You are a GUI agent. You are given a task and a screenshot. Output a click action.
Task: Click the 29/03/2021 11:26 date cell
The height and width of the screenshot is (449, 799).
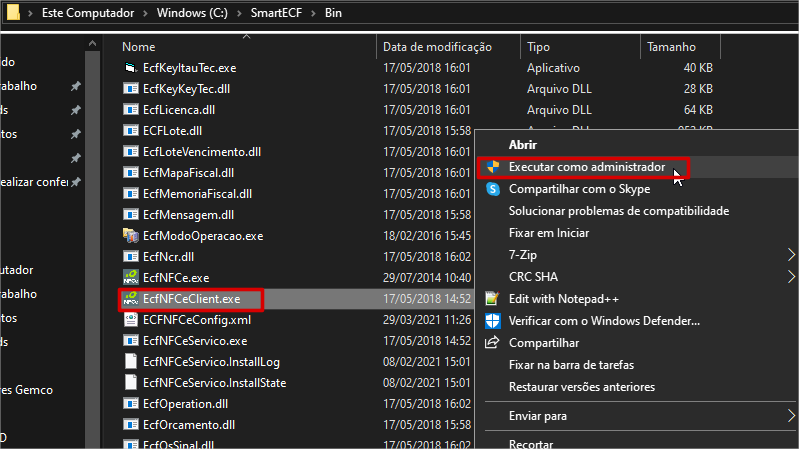point(427,320)
